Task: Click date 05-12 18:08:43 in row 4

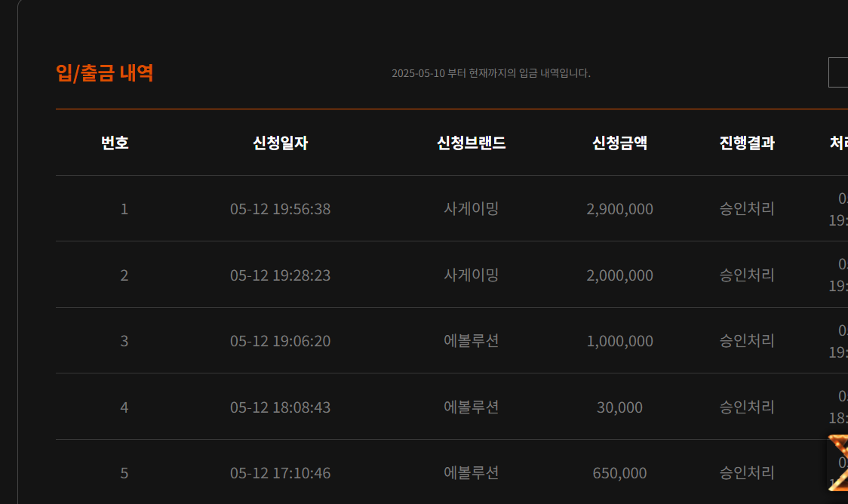Action: [280, 407]
